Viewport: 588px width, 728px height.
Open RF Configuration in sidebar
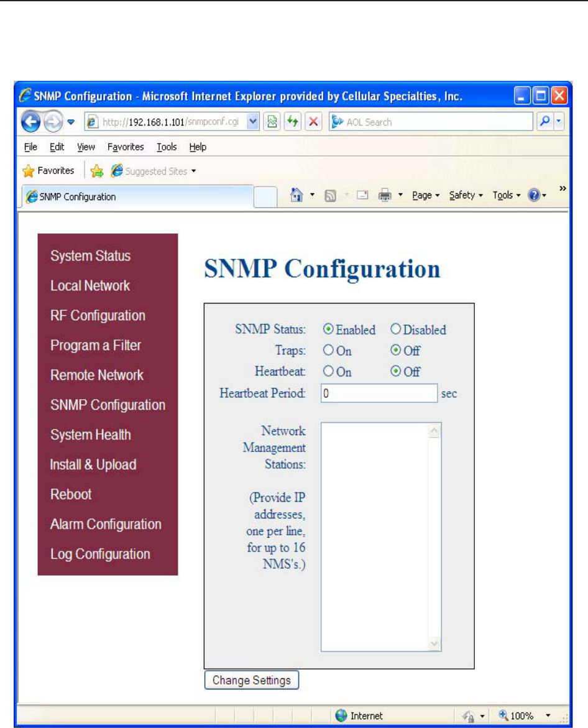[98, 316]
